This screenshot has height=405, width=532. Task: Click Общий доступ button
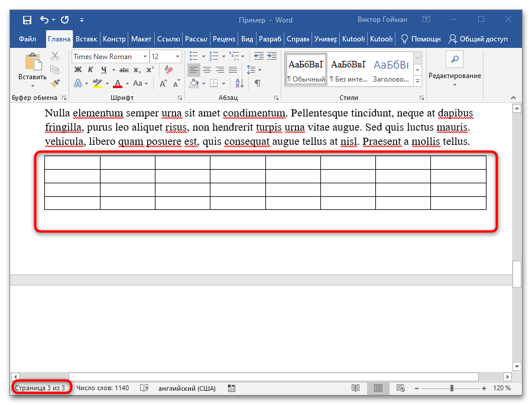pos(478,39)
